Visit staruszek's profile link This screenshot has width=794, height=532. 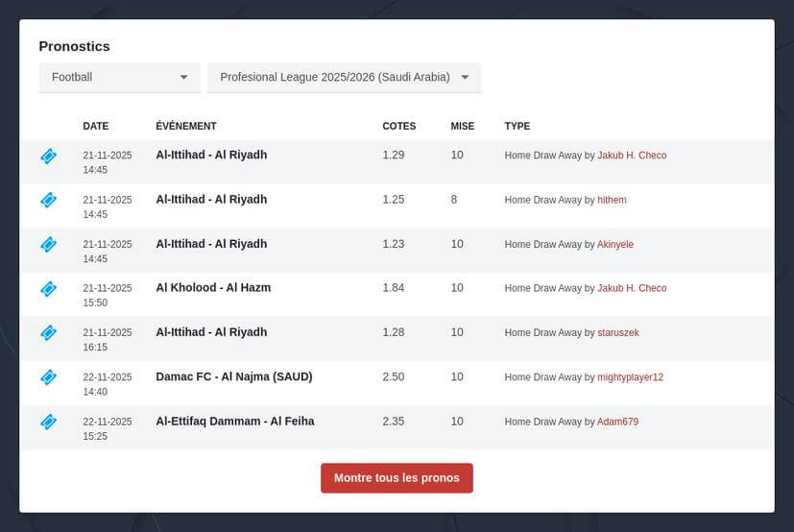point(618,333)
